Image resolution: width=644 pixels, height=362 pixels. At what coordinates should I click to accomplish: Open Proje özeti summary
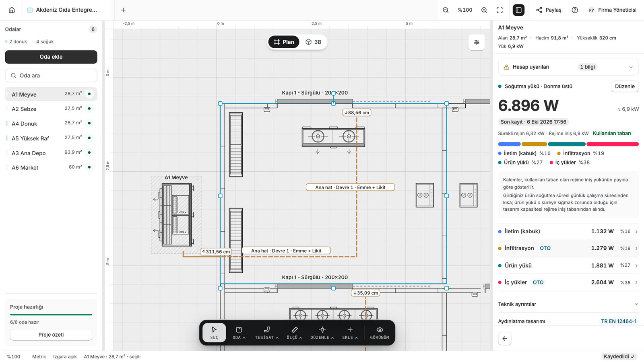click(x=51, y=335)
